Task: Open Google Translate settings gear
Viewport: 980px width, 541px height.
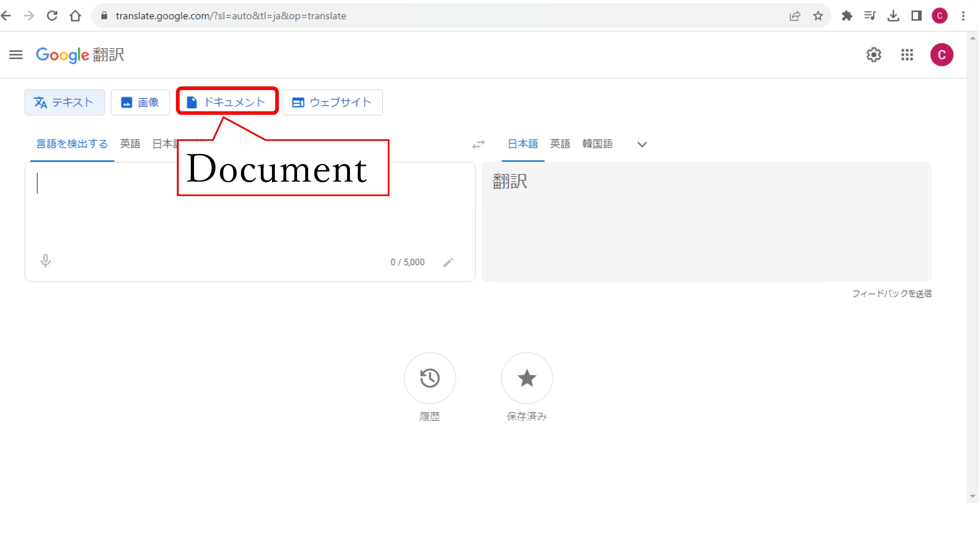Action: [874, 55]
